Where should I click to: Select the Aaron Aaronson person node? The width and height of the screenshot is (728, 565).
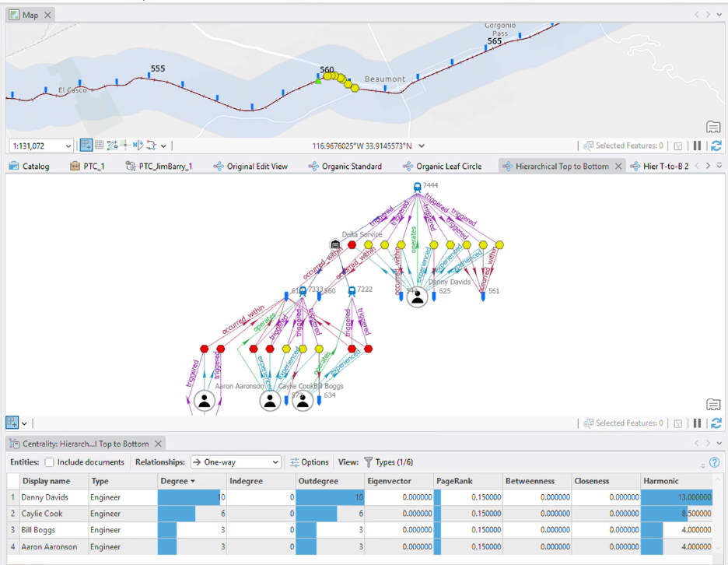[x=205, y=401]
